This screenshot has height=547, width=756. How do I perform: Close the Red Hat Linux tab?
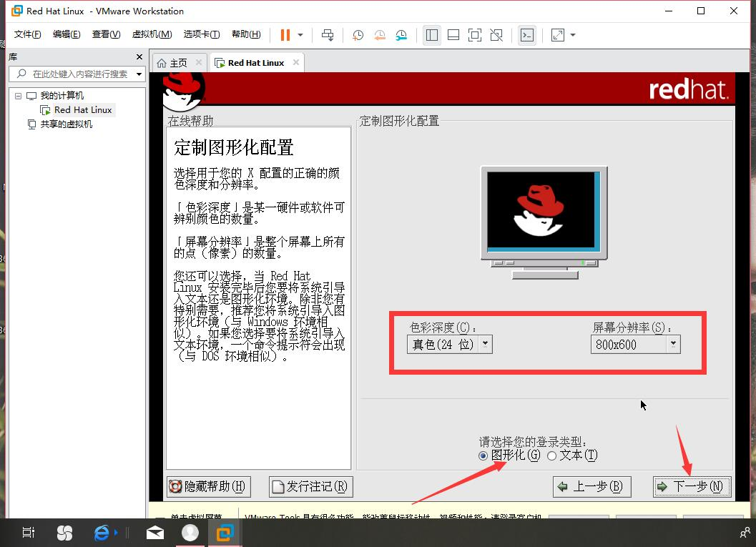pyautogui.click(x=296, y=62)
